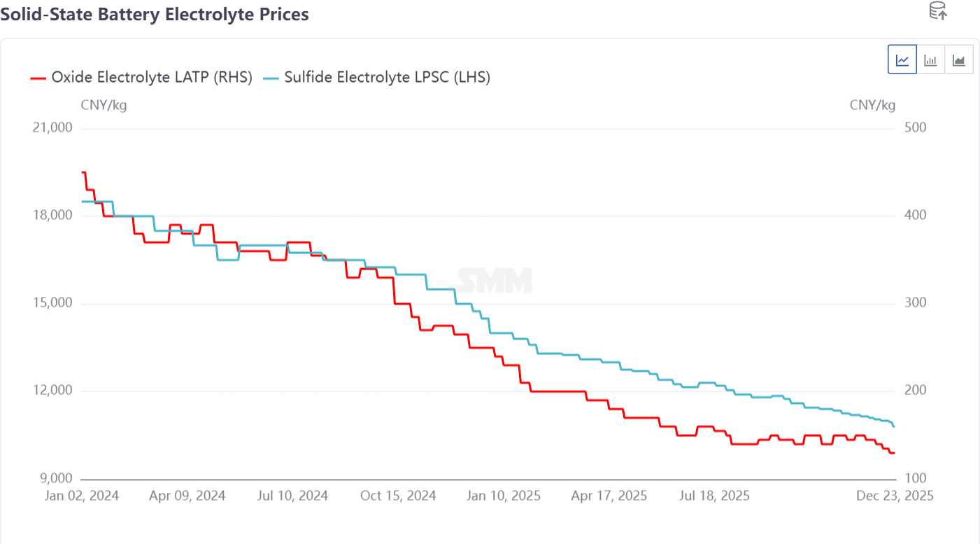Click the Apr 09, 2024 axis date
The width and height of the screenshot is (980, 544).
(187, 496)
